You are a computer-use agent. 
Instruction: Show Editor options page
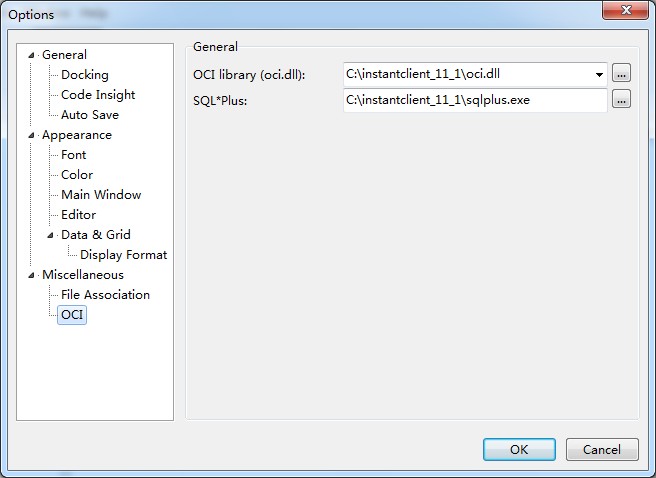point(78,215)
